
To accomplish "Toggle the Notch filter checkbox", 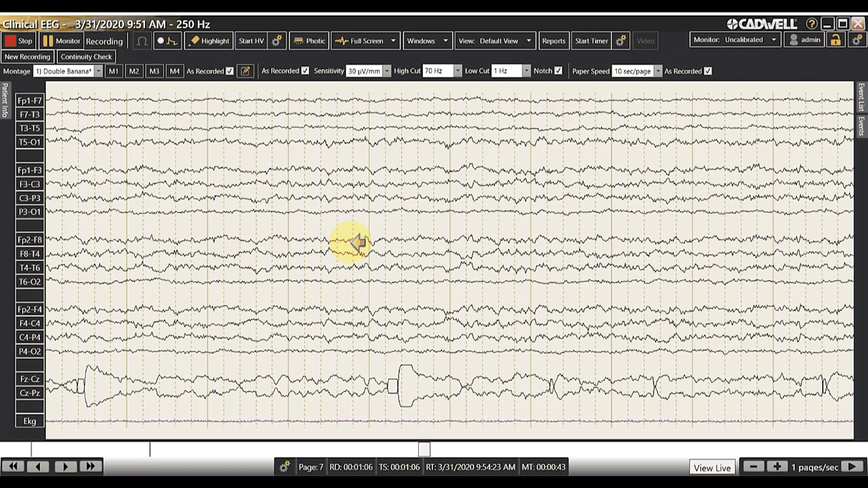I will 558,71.
